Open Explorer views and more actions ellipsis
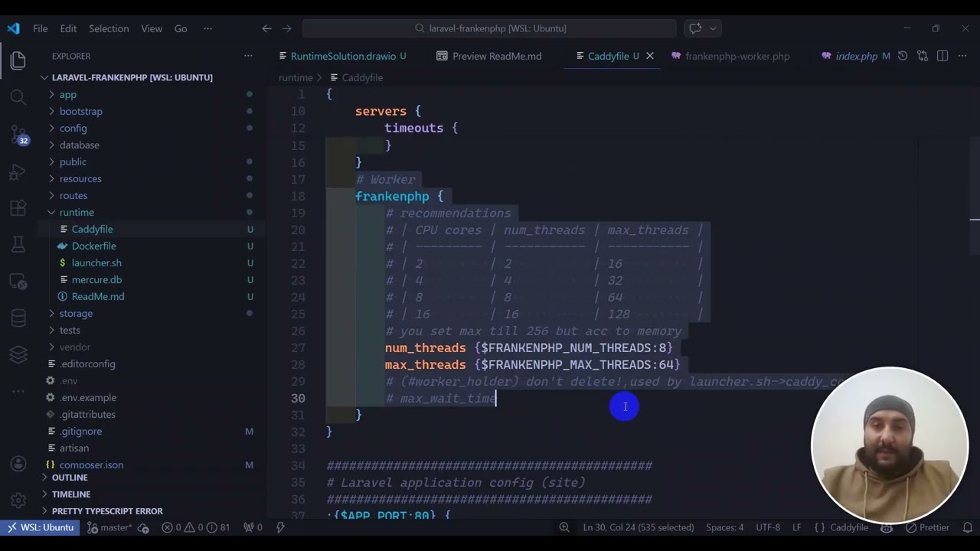 pos(248,56)
